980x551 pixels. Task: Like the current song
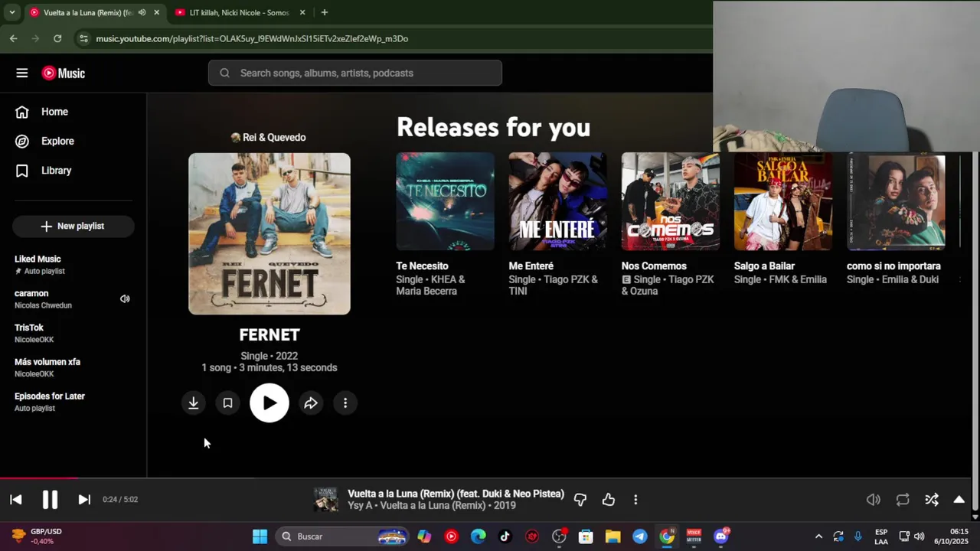609,500
